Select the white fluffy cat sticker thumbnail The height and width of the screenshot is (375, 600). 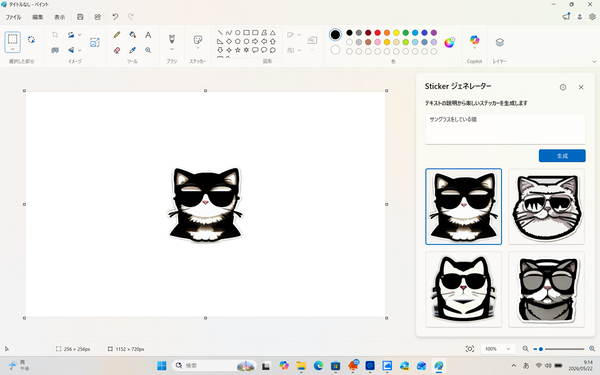click(x=546, y=206)
